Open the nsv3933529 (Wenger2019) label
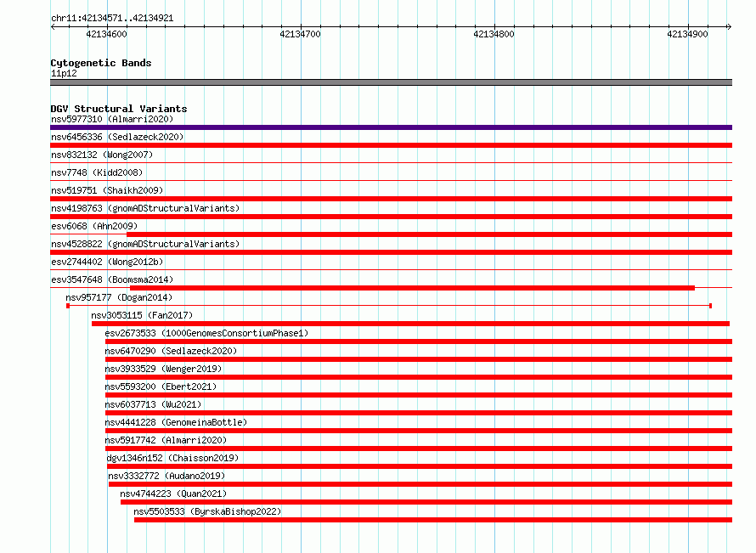Image resolution: width=756 pixels, height=553 pixels. [163, 369]
